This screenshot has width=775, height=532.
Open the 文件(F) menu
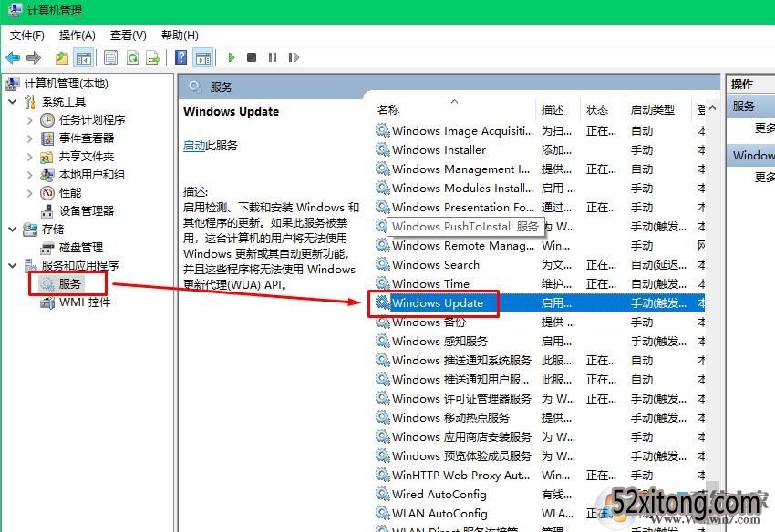tap(27, 36)
